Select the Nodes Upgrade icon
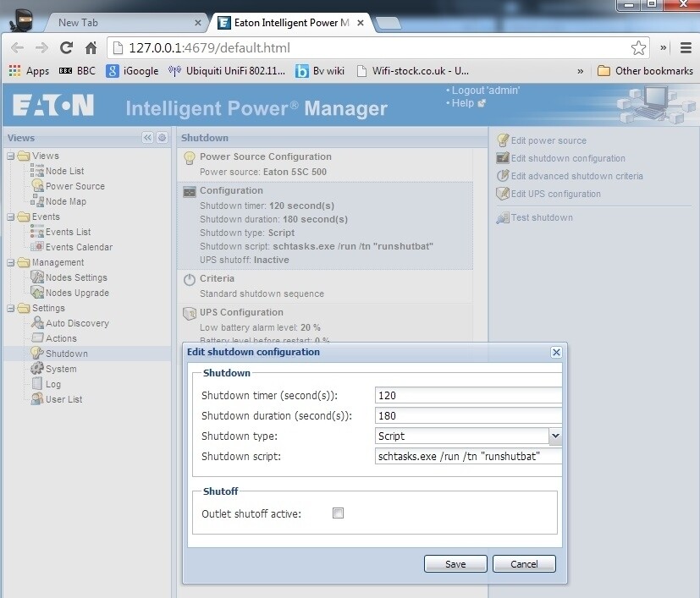The width and height of the screenshot is (700, 598). point(39,293)
